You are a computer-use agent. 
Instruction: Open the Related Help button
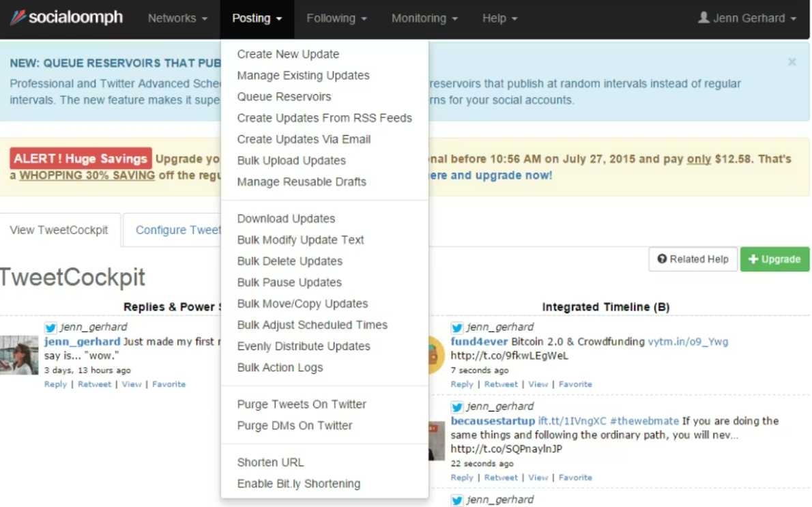(693, 259)
